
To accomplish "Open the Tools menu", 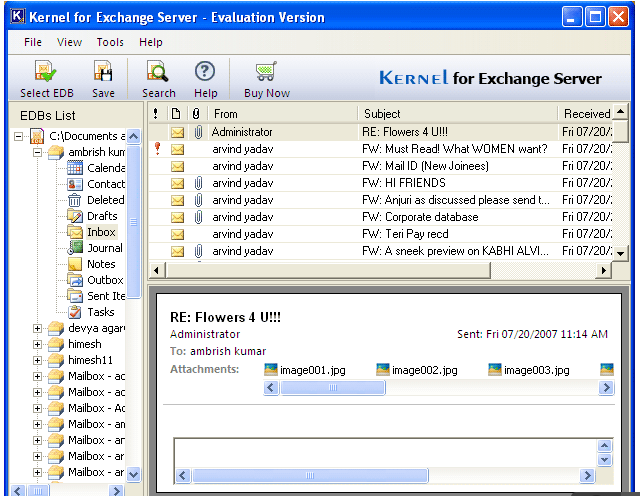I will point(110,42).
